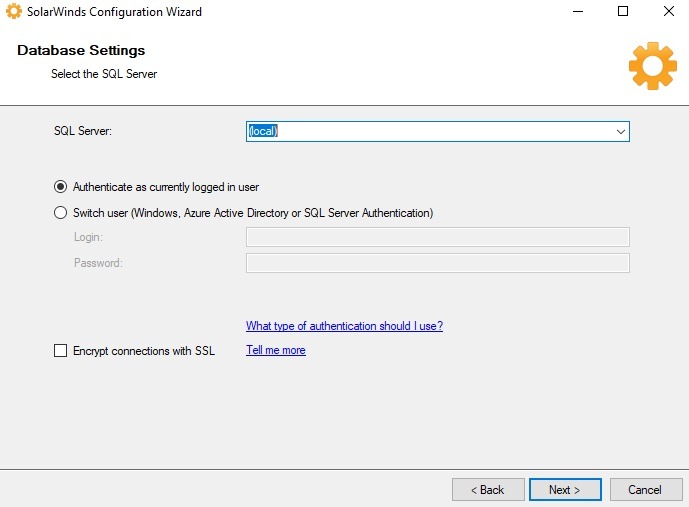Click the 'SQL Server:' label
Screen dimensions: 689x507
(83, 131)
